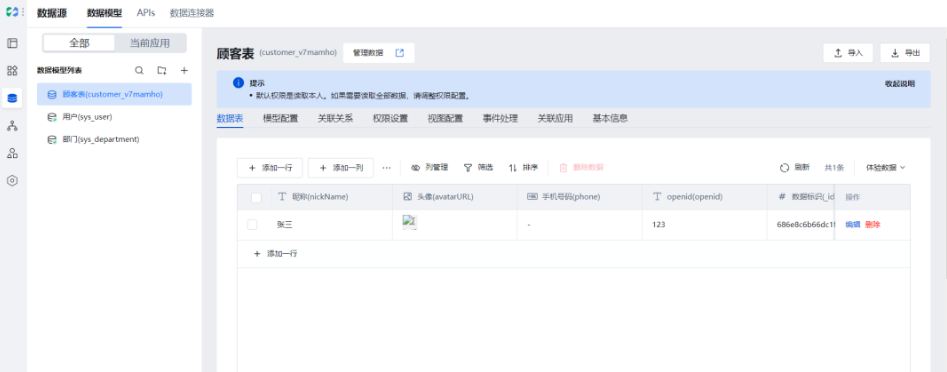
Task: Switch model list filter to 当前应用
Action: [x=150, y=43]
